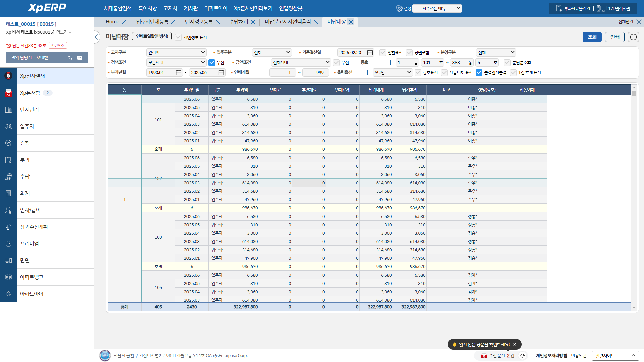Viewport: 644px width, 362px height.
Task: Open the 고지구분 관리비 dropdown
Action: 176,53
